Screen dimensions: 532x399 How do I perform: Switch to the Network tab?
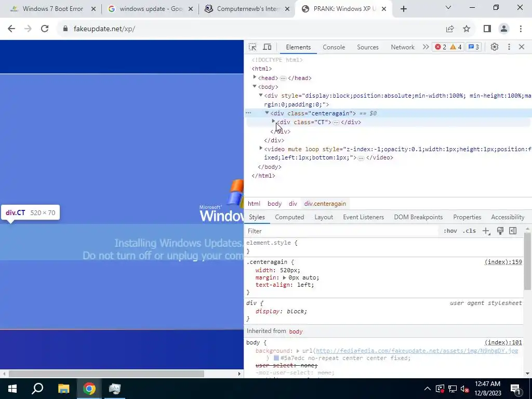(403, 47)
